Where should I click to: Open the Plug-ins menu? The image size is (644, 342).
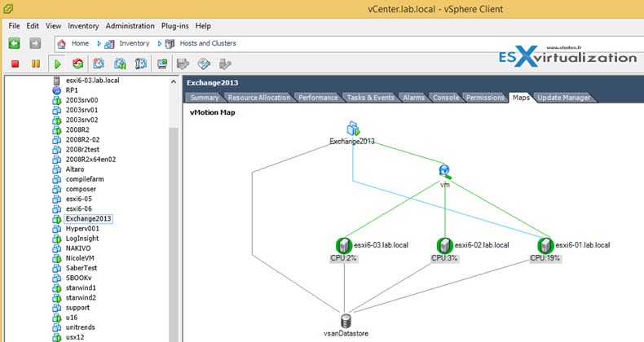coord(175,26)
